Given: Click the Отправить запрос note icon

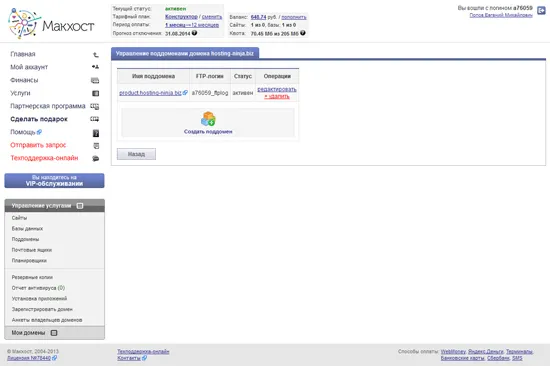Looking at the screenshot, I should point(96,146).
